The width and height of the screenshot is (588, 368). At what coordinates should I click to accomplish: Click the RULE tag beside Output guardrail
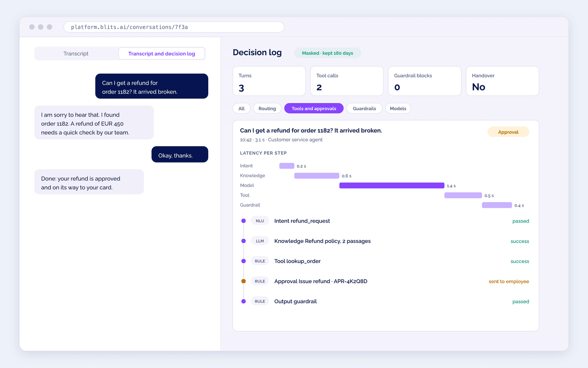click(x=260, y=301)
